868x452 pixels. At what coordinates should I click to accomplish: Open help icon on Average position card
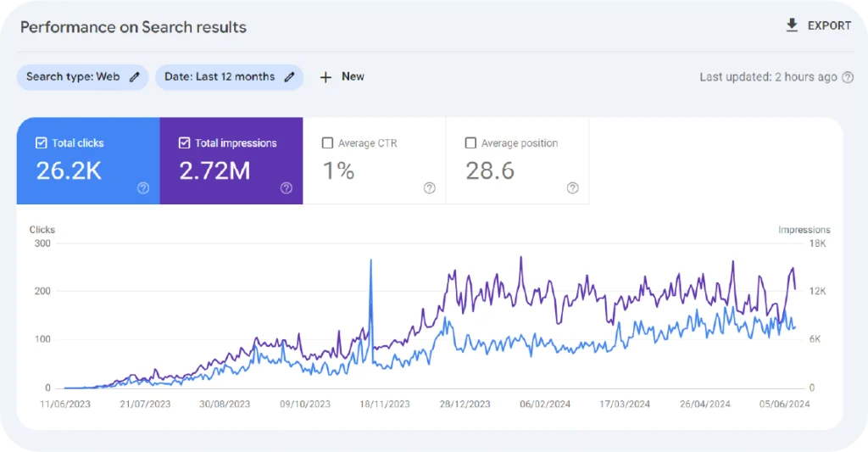(x=573, y=188)
